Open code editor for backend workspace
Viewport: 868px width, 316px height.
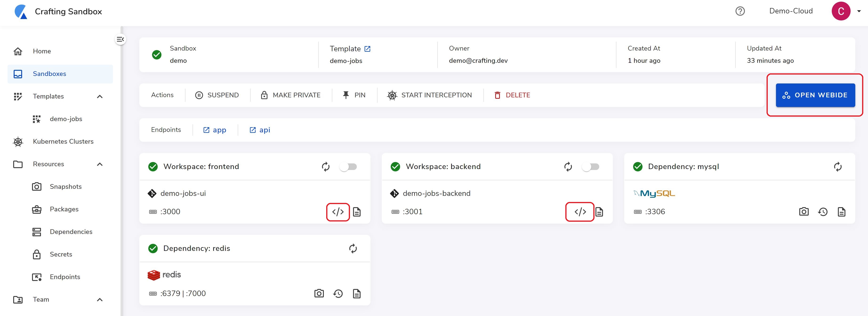(580, 212)
